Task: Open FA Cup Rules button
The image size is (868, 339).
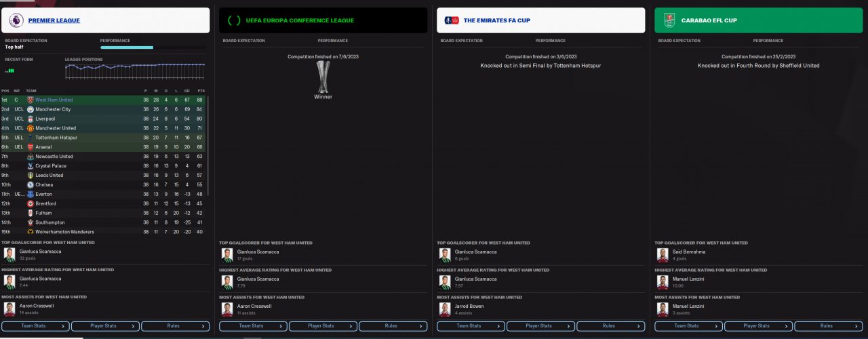Action: pos(610,326)
